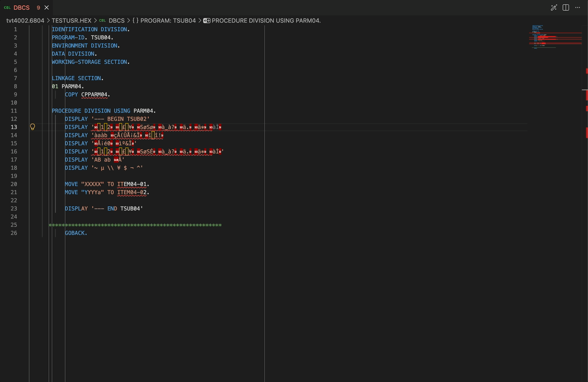The width and height of the screenshot is (588, 382).
Task: Click the underlined CPPARM04 copybook name
Action: [x=95, y=94]
